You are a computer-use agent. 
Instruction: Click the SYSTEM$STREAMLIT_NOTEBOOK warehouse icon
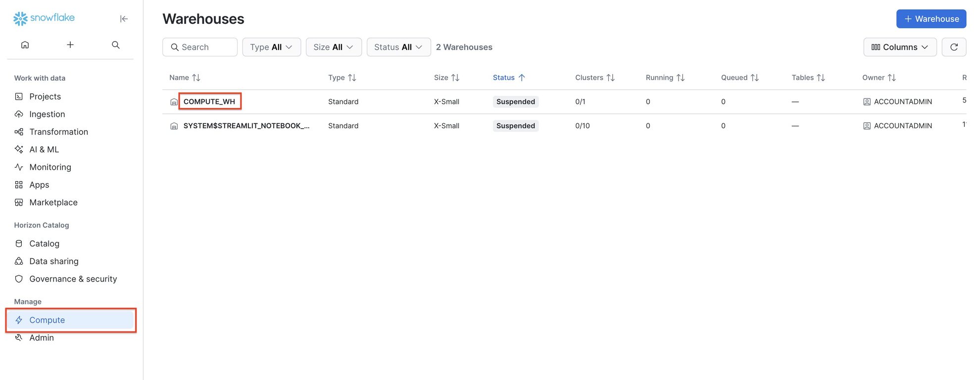(174, 126)
